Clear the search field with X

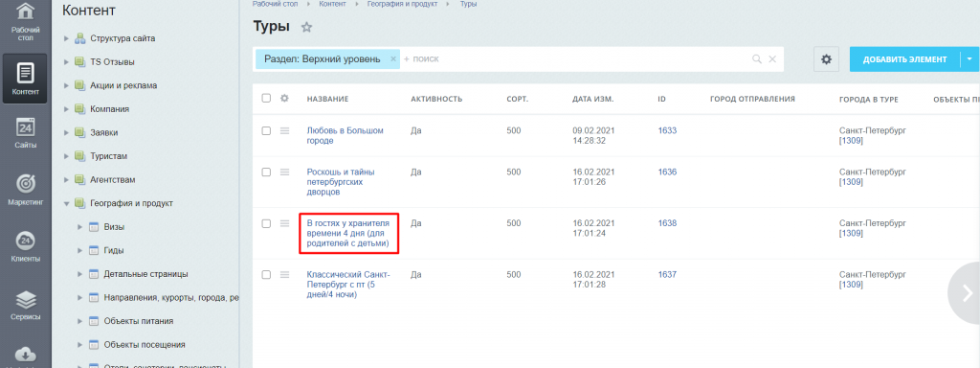(x=772, y=58)
